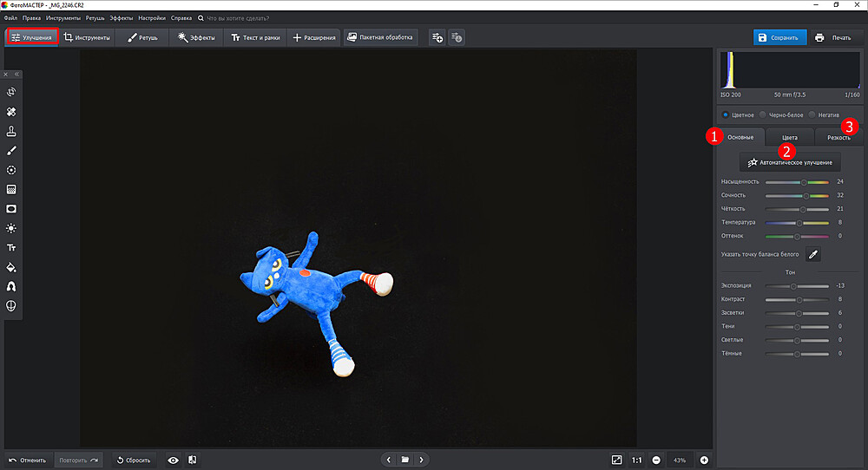Screen dimensions: 868x470
Task: Pick the brush tool in left palette
Action: tap(12, 151)
